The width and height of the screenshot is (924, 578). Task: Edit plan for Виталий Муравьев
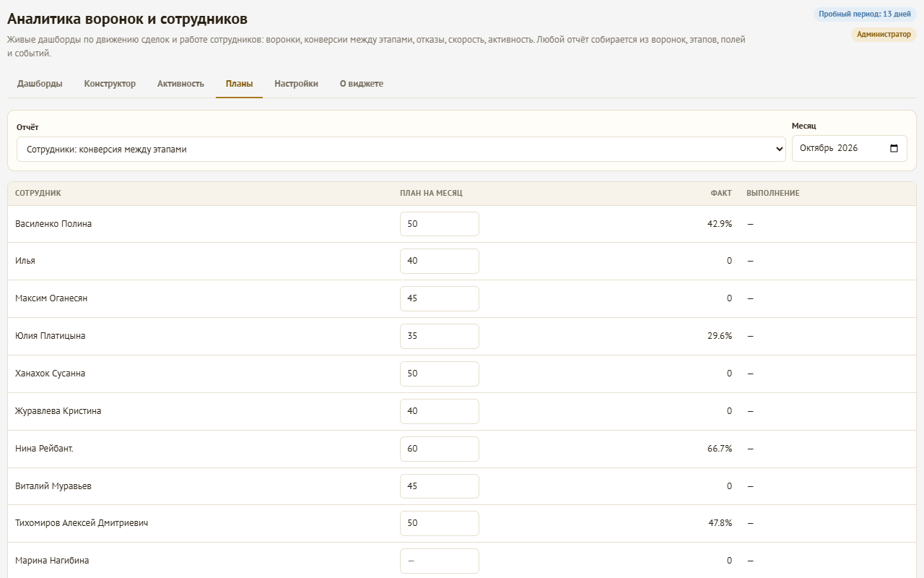440,486
